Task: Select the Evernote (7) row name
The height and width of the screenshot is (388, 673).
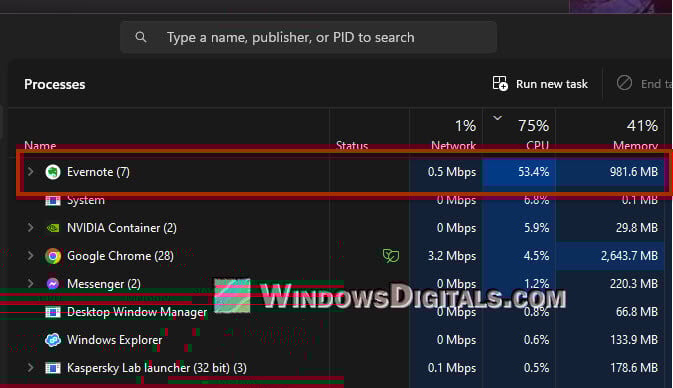Action: (x=98, y=172)
